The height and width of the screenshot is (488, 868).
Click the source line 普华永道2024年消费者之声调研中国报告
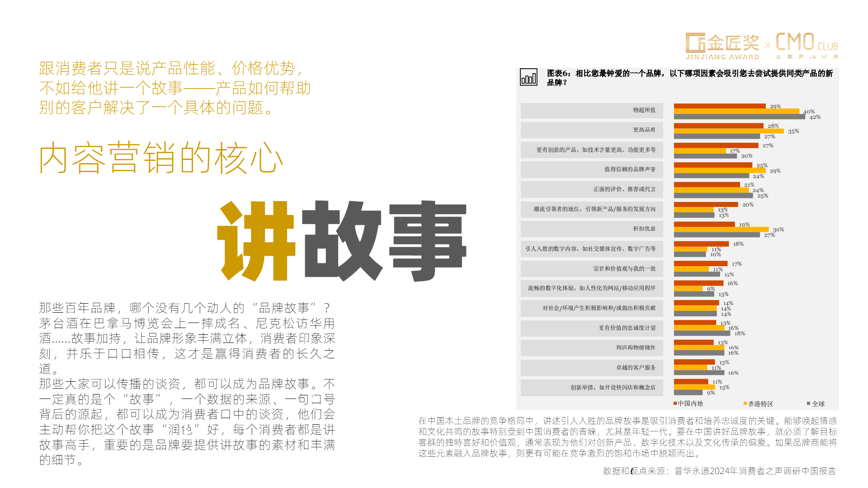point(719,471)
